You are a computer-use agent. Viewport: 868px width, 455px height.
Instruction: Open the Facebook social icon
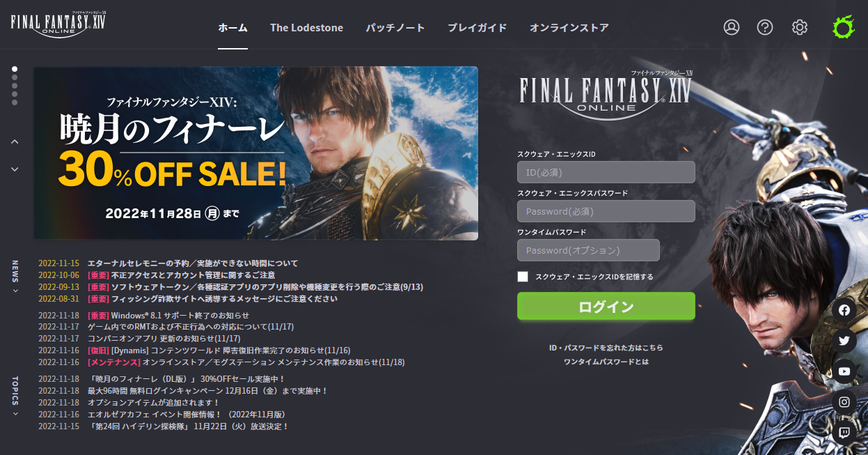pos(844,310)
